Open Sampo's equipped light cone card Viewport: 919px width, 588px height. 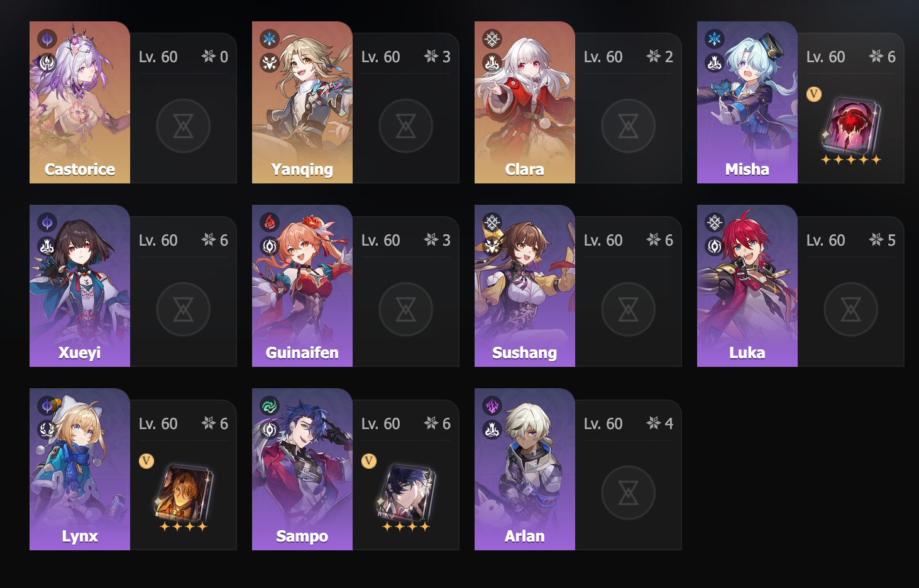[406, 497]
